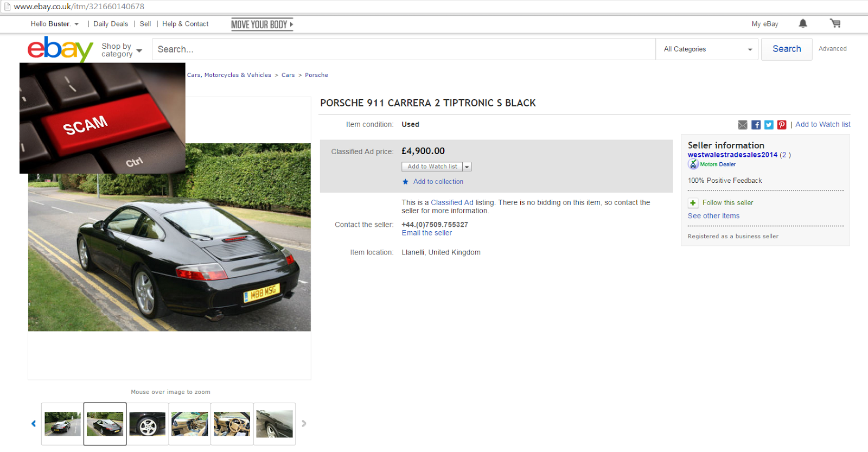Click the eBay logo
Image resolution: width=868 pixels, height=452 pixels.
(x=60, y=49)
